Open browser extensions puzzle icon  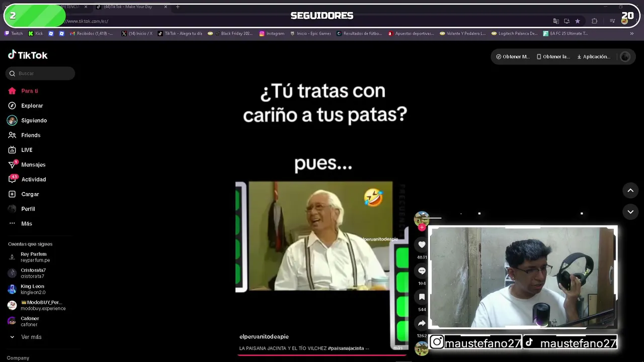pos(595,21)
